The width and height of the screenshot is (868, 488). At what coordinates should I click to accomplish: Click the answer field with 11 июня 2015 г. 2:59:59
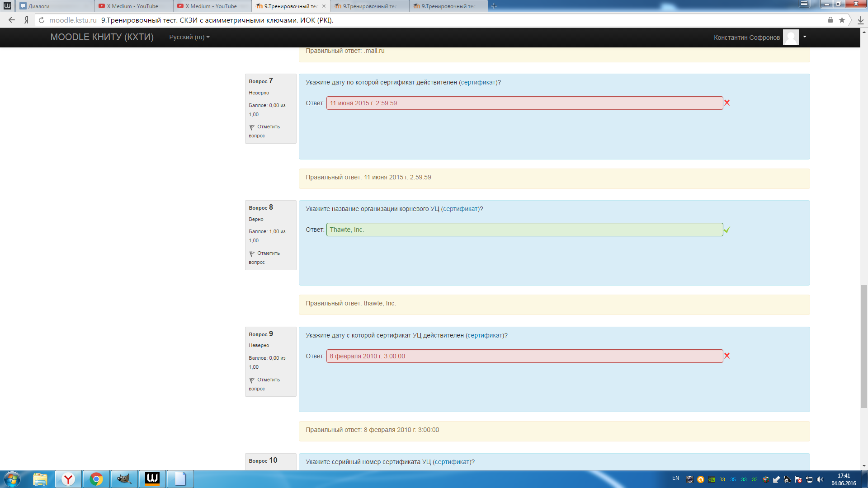click(524, 103)
